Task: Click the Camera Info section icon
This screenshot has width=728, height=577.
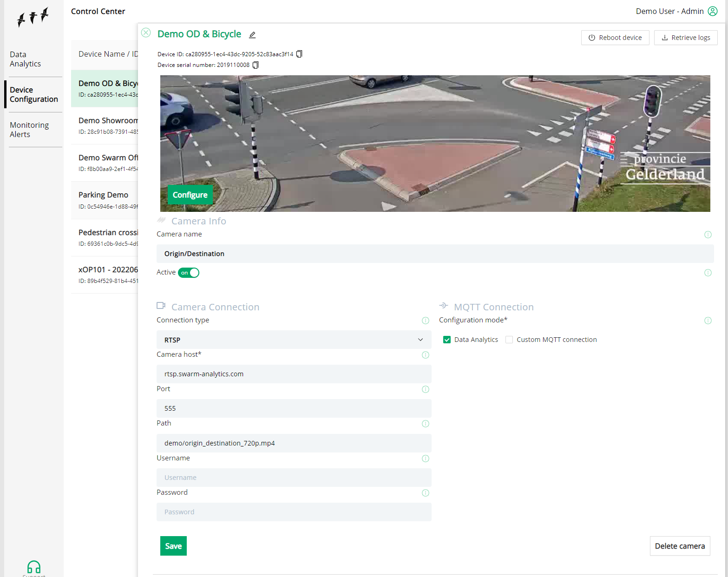Action: pos(161,220)
